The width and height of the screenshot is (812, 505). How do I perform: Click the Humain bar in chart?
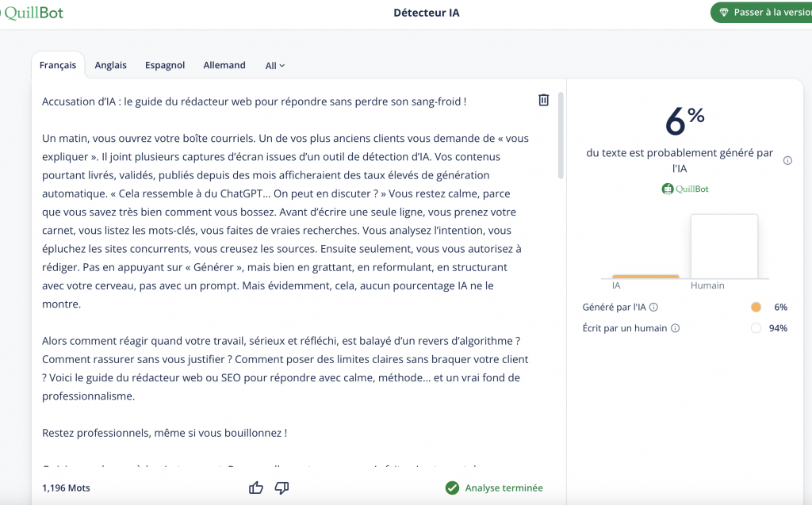pyautogui.click(x=724, y=247)
